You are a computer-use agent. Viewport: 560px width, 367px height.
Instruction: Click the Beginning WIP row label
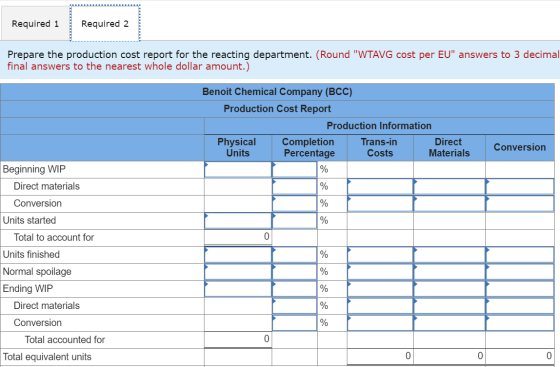pyautogui.click(x=34, y=169)
